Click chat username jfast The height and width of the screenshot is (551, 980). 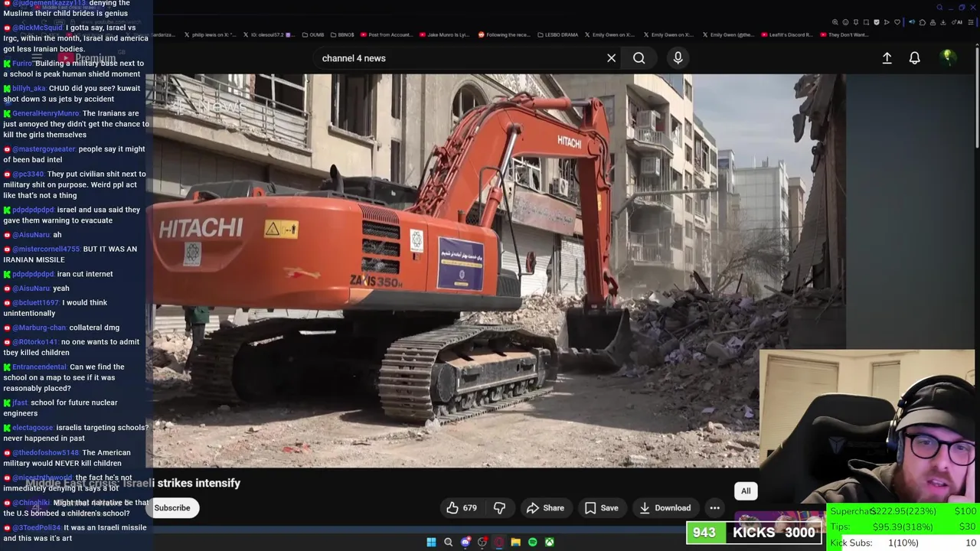(20, 403)
